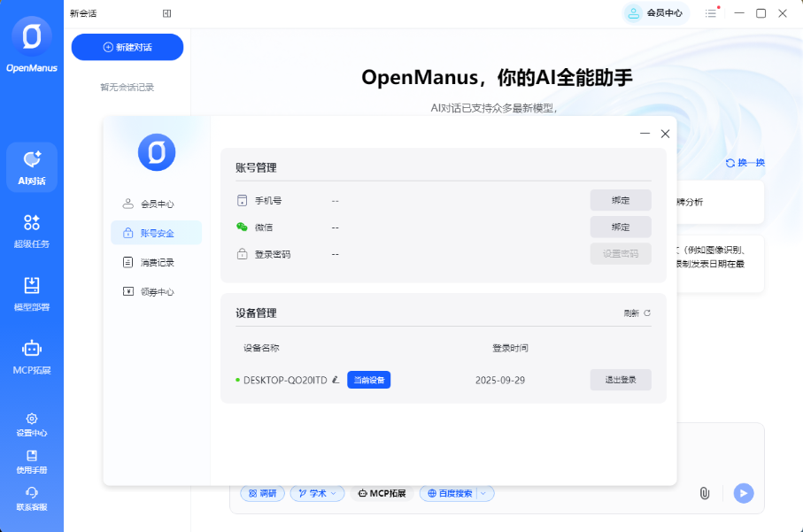803x532 pixels.
Task: Click 退出登录 for the current device
Action: point(620,380)
